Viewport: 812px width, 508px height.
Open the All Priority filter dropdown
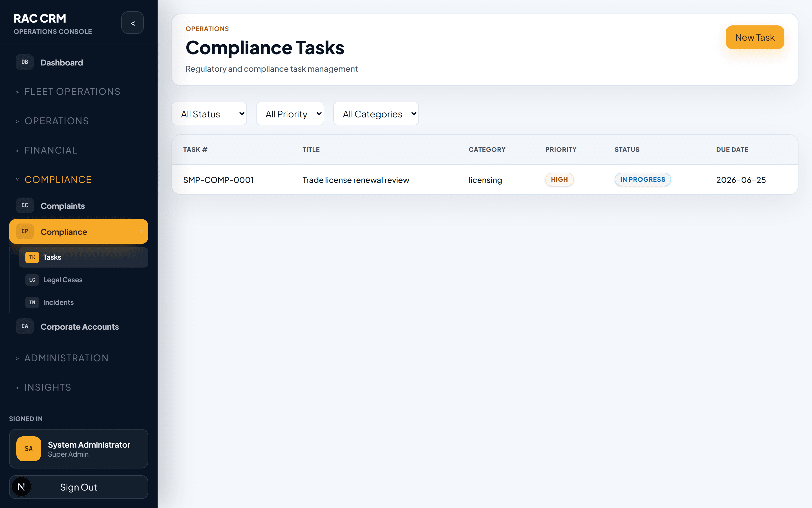(290, 114)
